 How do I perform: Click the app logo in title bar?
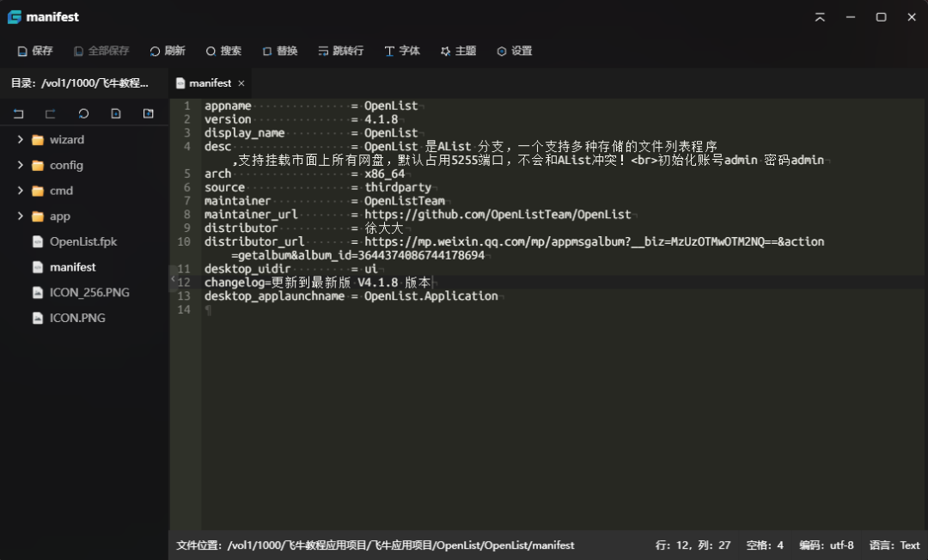pos(15,17)
